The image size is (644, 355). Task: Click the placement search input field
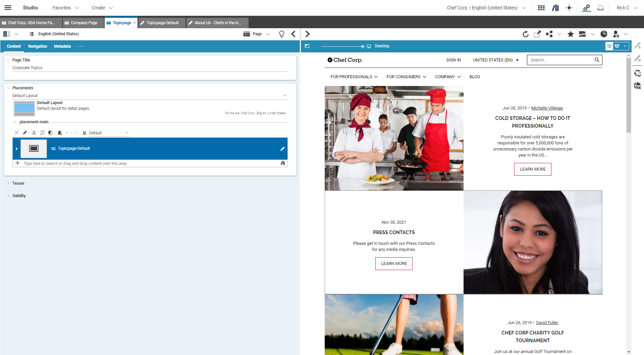tap(150, 164)
